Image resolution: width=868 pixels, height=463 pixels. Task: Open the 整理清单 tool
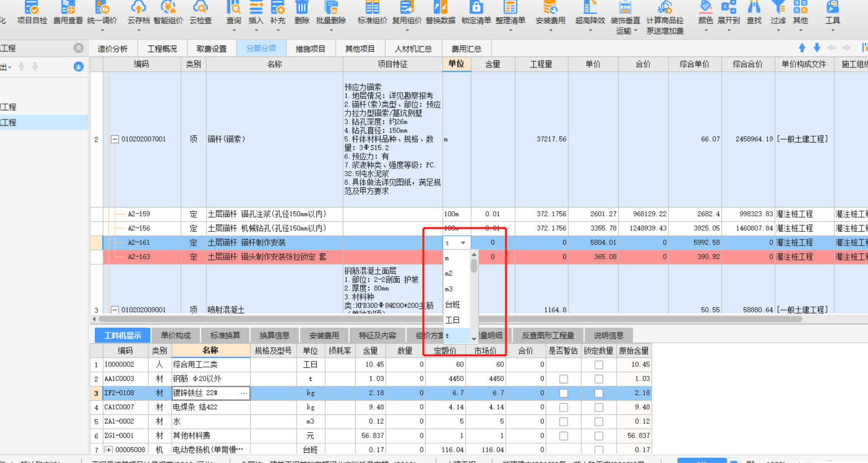[510, 7]
